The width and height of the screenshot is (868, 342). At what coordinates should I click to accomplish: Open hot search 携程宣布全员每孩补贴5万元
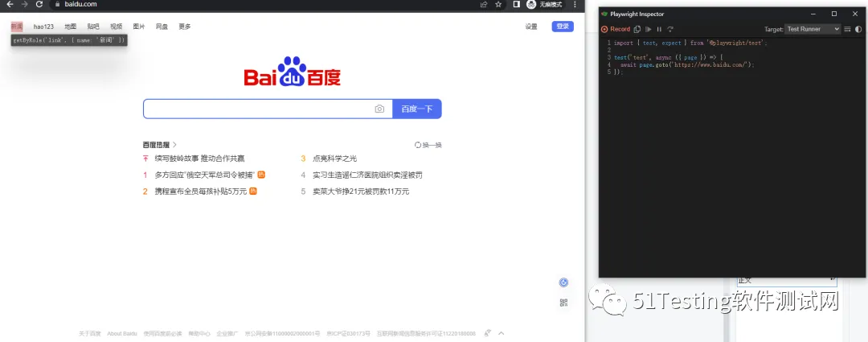[x=201, y=192]
